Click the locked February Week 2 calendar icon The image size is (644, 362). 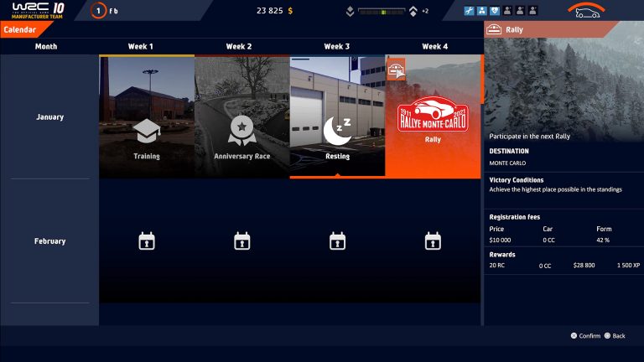click(x=241, y=241)
